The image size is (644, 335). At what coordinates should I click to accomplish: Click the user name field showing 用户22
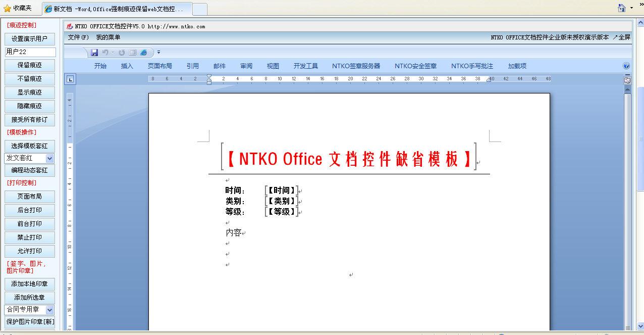pyautogui.click(x=30, y=52)
